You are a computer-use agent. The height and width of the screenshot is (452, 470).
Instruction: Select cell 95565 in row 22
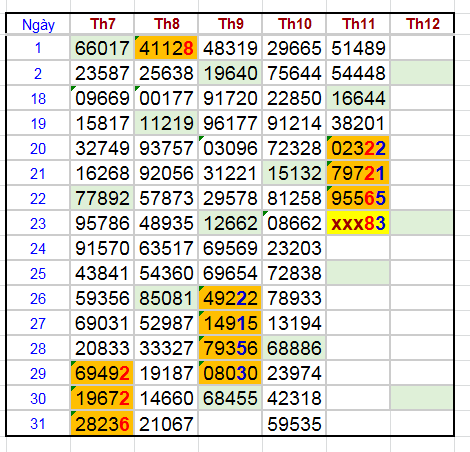[358, 198]
